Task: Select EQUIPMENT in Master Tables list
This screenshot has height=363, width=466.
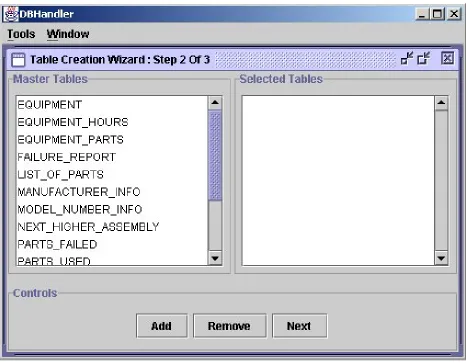Action: pos(112,105)
